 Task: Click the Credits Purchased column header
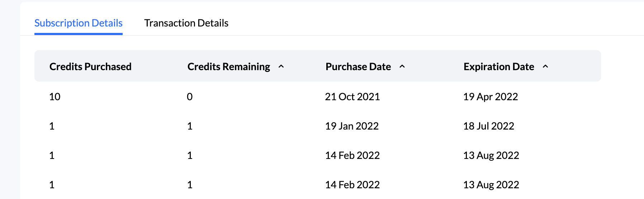click(90, 67)
